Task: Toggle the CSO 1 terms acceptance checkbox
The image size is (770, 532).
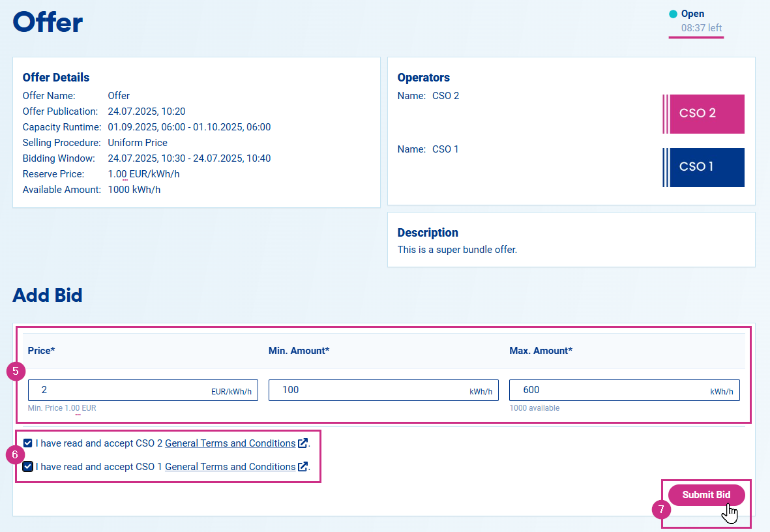Action: coord(27,467)
